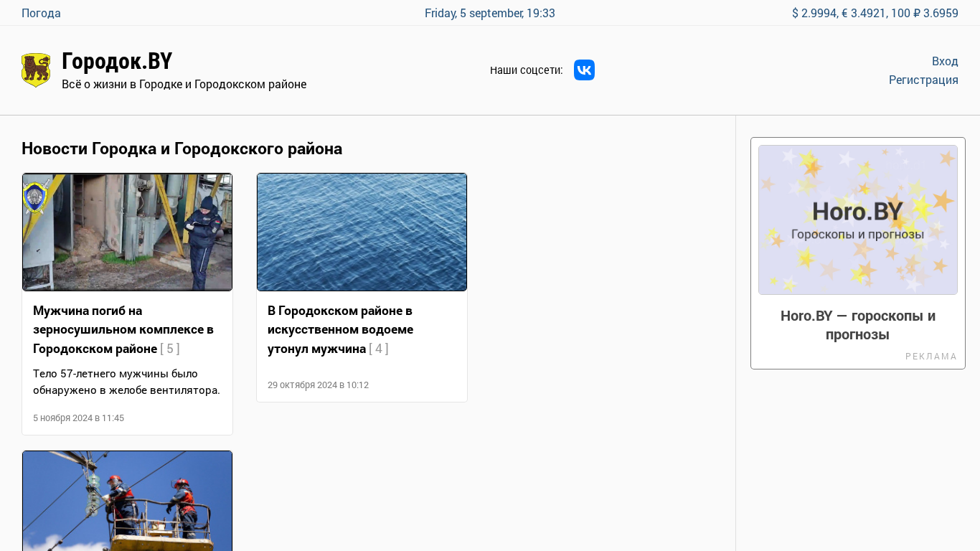
Task: Open the grain dryer accident photo
Action: (x=127, y=232)
